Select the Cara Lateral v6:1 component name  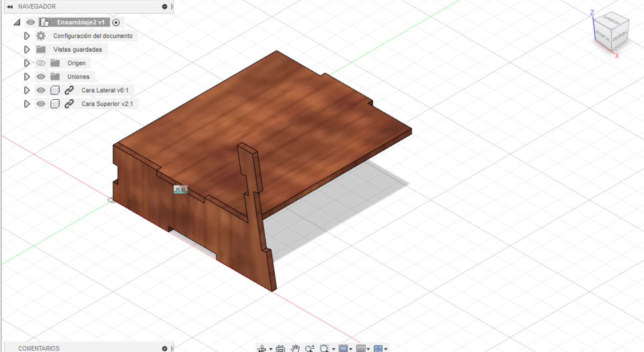[x=105, y=90]
